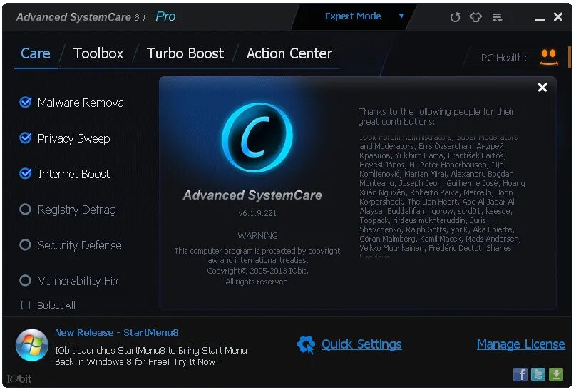Open the Turbo Boost tab

tap(185, 53)
